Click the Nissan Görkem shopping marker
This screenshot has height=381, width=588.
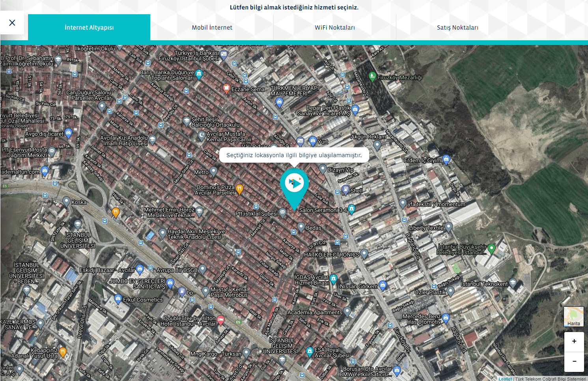pyautogui.click(x=383, y=285)
